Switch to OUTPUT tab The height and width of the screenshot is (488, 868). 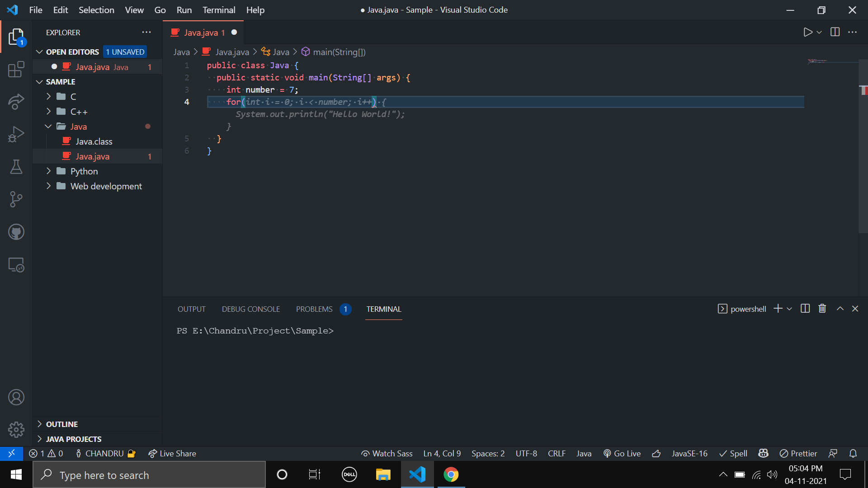pyautogui.click(x=191, y=309)
